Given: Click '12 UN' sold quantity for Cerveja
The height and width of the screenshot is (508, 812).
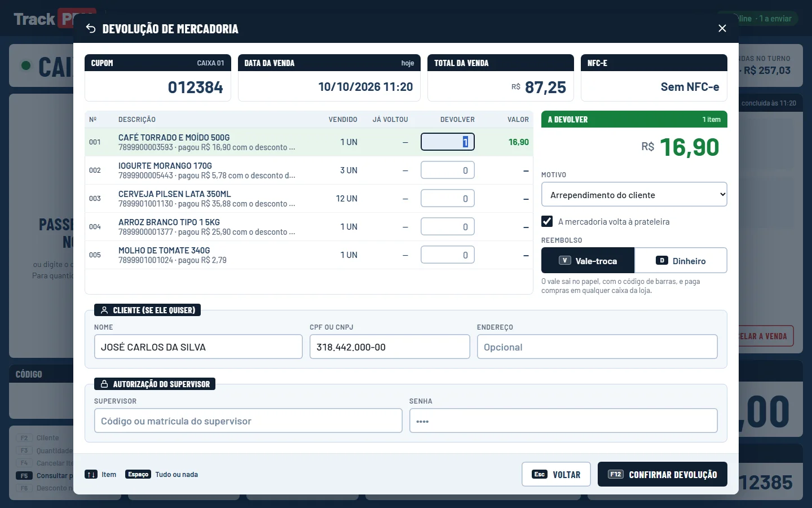Looking at the screenshot, I should click(x=347, y=198).
